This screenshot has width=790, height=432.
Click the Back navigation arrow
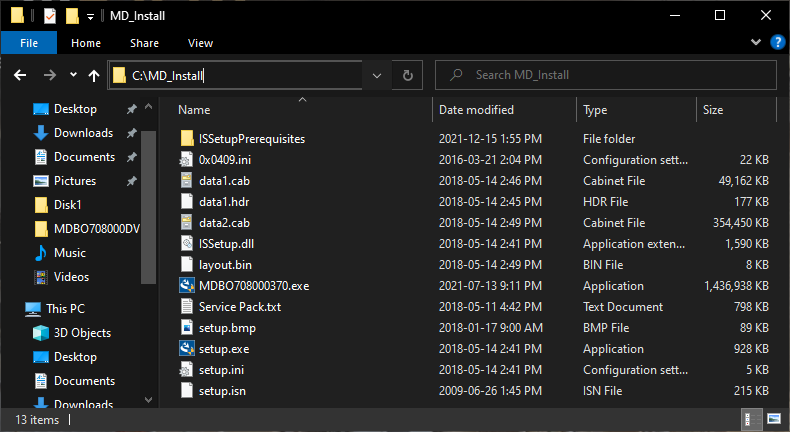pos(20,75)
